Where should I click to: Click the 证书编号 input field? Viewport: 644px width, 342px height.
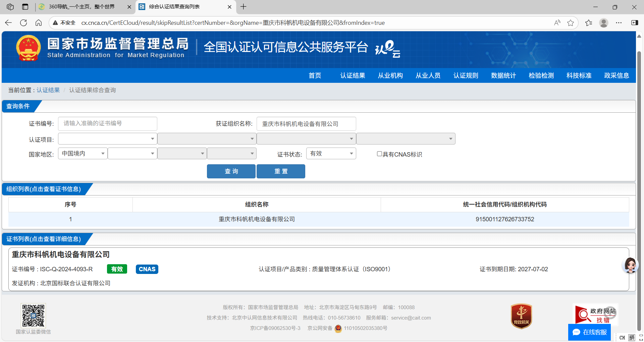click(x=107, y=124)
